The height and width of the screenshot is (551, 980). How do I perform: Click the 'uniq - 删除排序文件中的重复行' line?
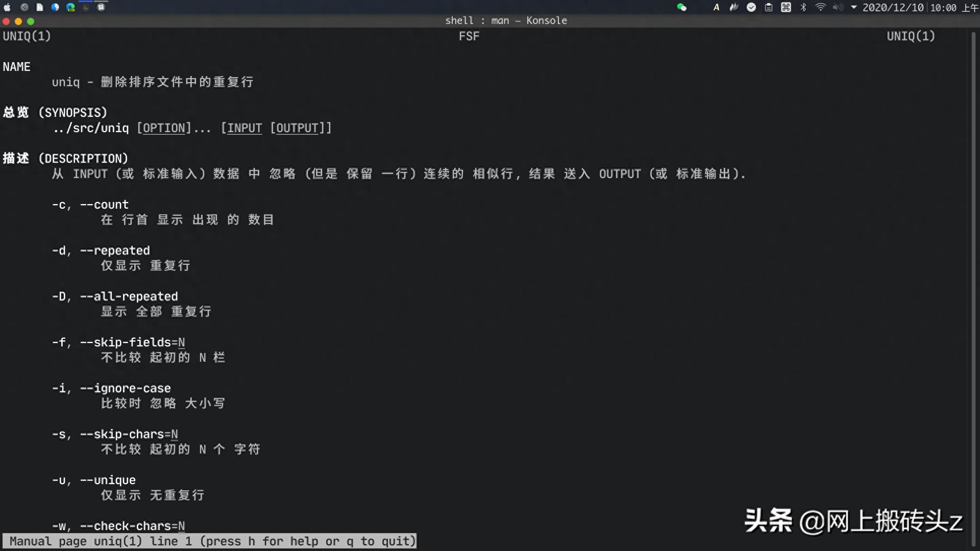click(x=153, y=82)
